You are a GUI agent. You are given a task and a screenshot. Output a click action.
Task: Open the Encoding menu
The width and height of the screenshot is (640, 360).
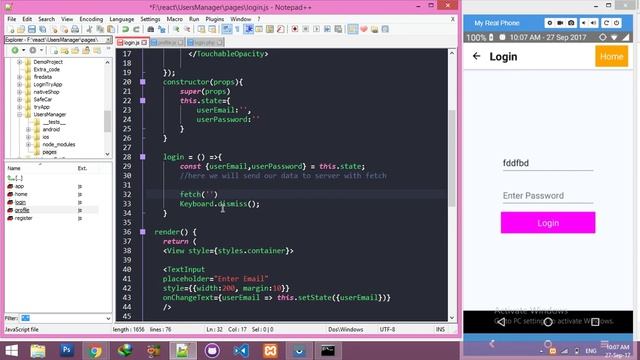coord(91,19)
